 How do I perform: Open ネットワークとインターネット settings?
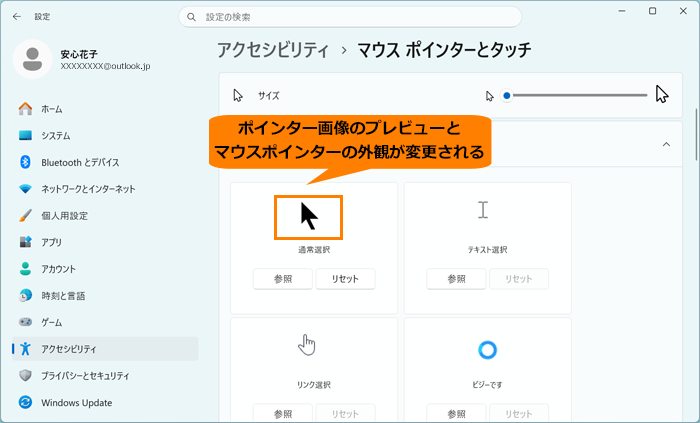tap(105, 189)
